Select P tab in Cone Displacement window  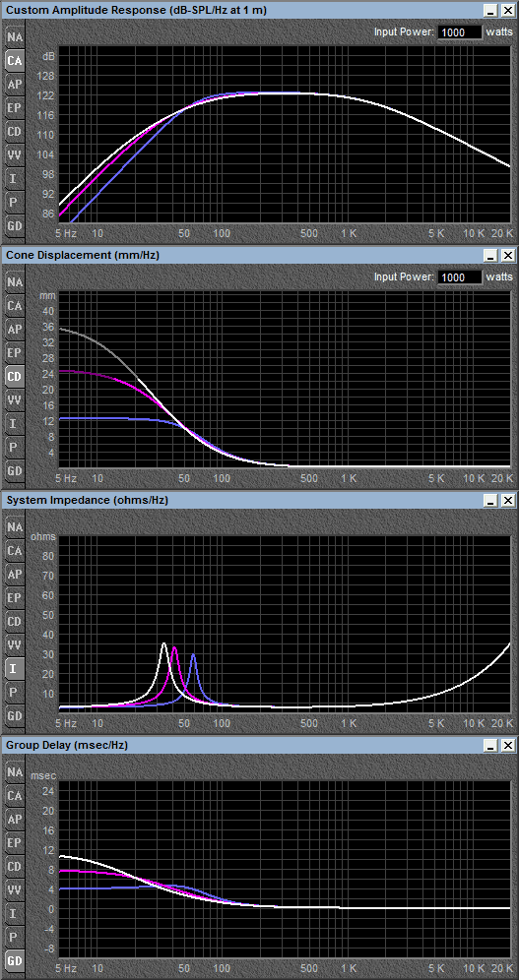click(x=15, y=448)
